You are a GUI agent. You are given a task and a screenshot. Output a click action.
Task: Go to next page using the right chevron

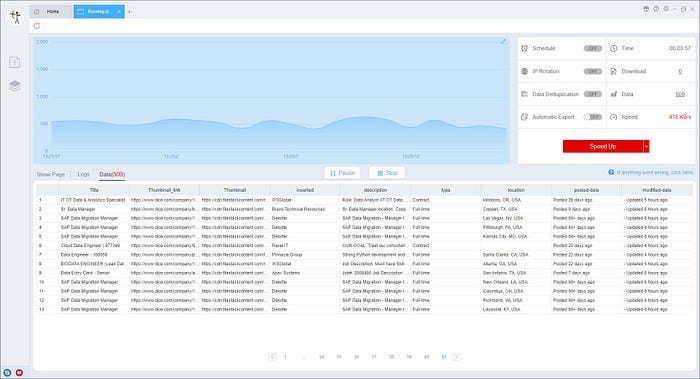point(456,356)
